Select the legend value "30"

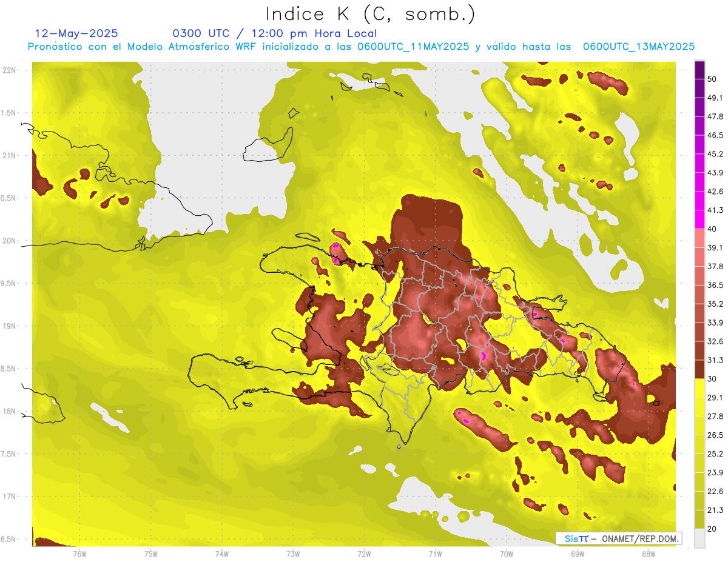click(x=712, y=379)
